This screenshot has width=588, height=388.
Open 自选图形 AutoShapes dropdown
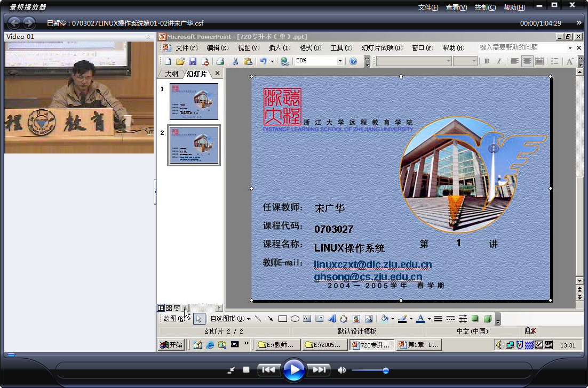click(230, 319)
